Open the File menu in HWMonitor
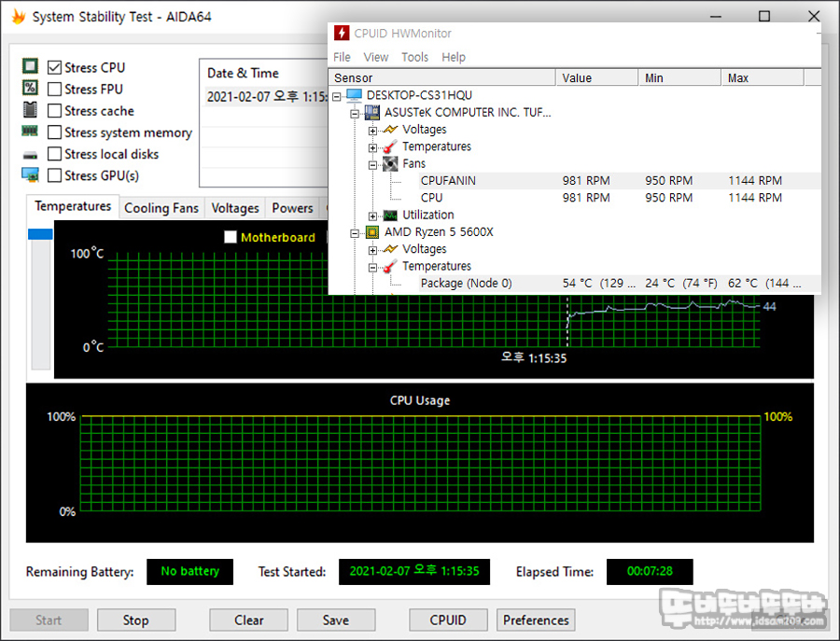 click(342, 57)
